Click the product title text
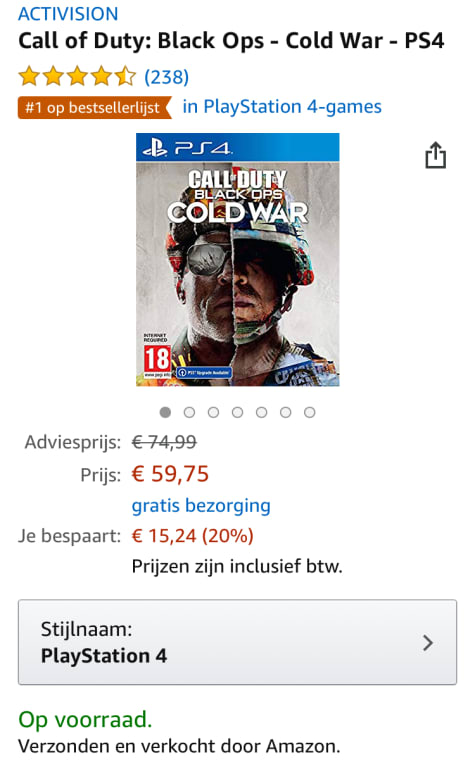 (231, 40)
